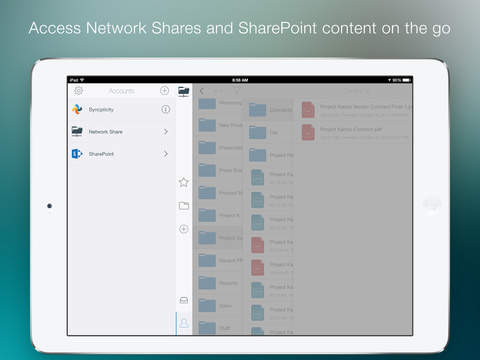Click the Syncplicity logo icon
This screenshot has width=480, height=360.
pyautogui.click(x=77, y=109)
